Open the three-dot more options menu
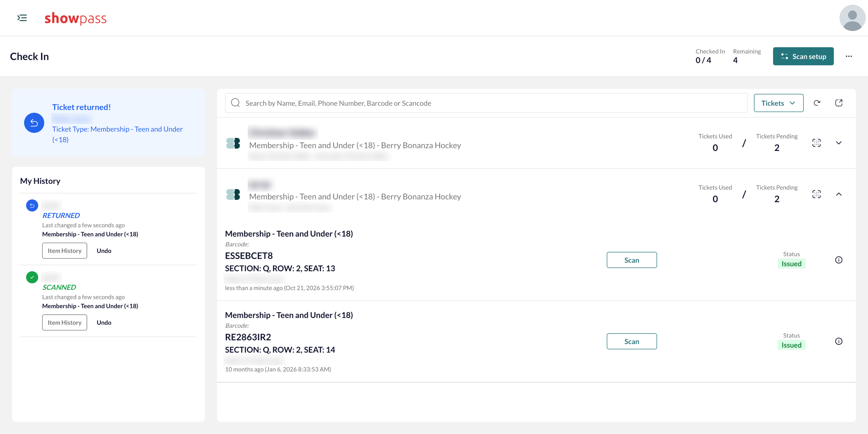This screenshot has width=868, height=434. pos(848,56)
